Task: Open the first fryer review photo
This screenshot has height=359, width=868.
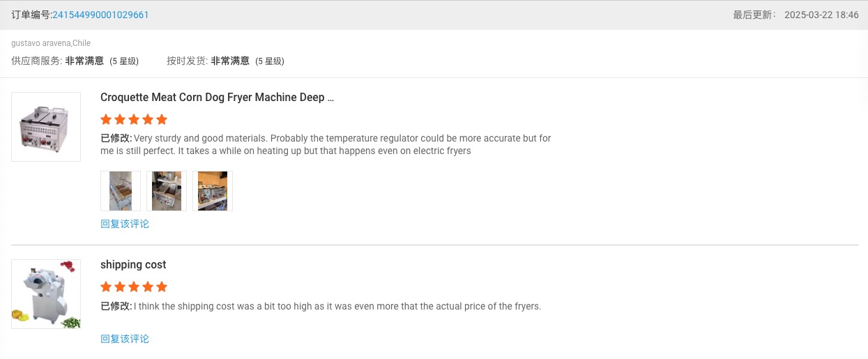Action: (x=121, y=191)
